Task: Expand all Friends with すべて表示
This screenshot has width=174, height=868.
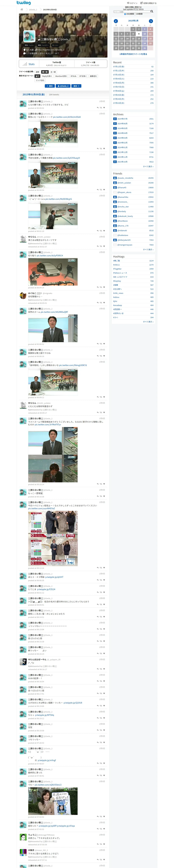Action: (148, 250)
